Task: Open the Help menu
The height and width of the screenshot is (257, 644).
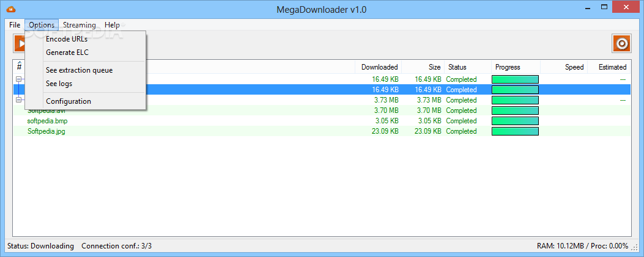Action: click(x=112, y=25)
